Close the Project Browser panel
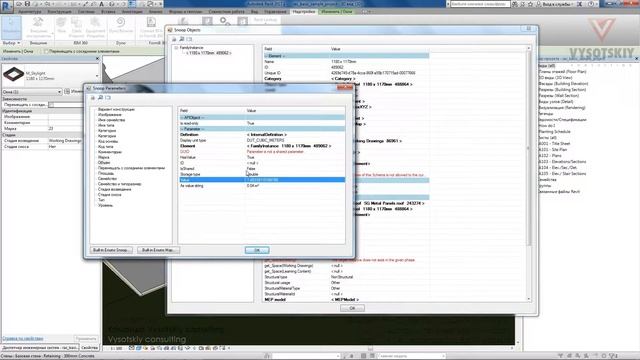 coord(636,59)
